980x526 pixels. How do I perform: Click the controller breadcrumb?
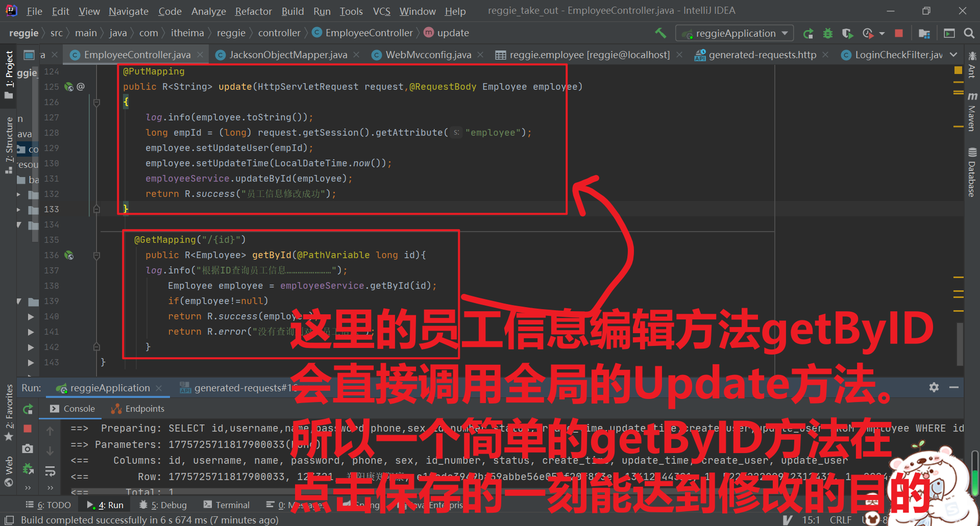tap(279, 33)
